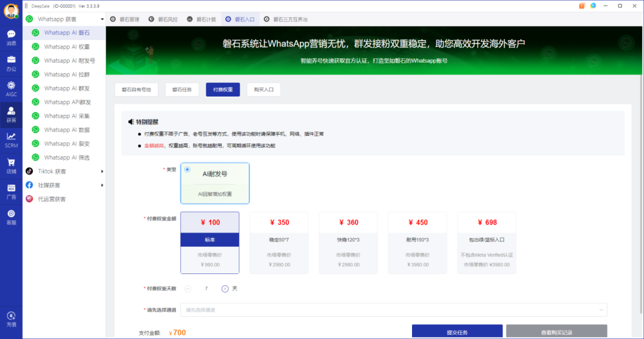Click WhatsApp icon beside Whatsapp AI 群发
This screenshot has height=339, width=644.
tap(36, 88)
